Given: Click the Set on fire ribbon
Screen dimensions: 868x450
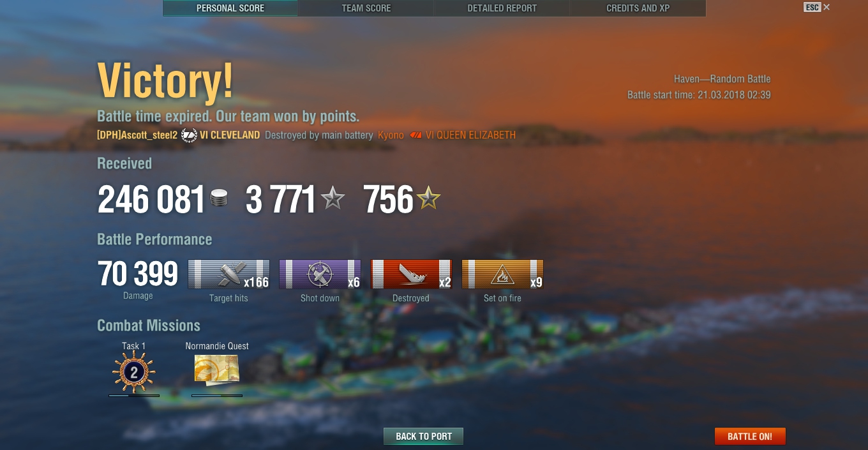Looking at the screenshot, I should point(502,274).
